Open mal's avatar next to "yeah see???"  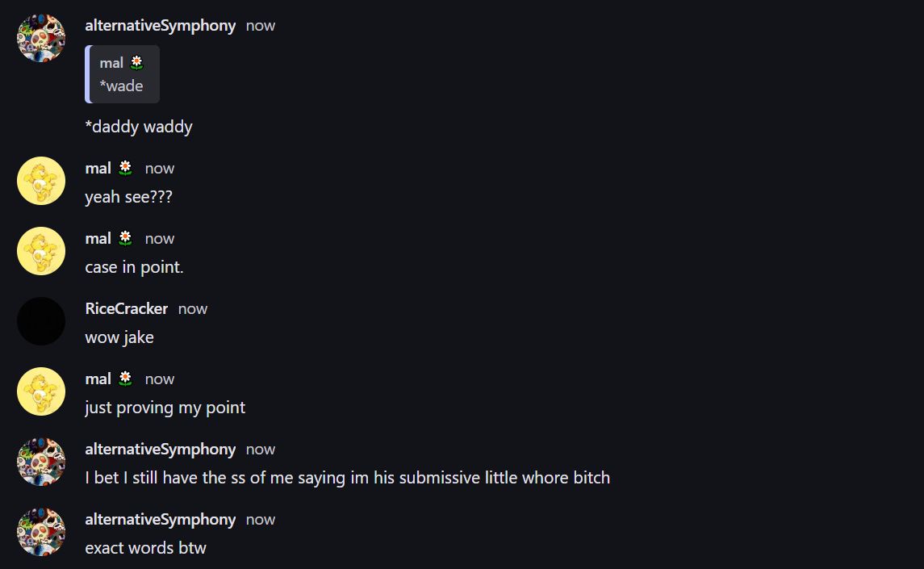click(41, 181)
